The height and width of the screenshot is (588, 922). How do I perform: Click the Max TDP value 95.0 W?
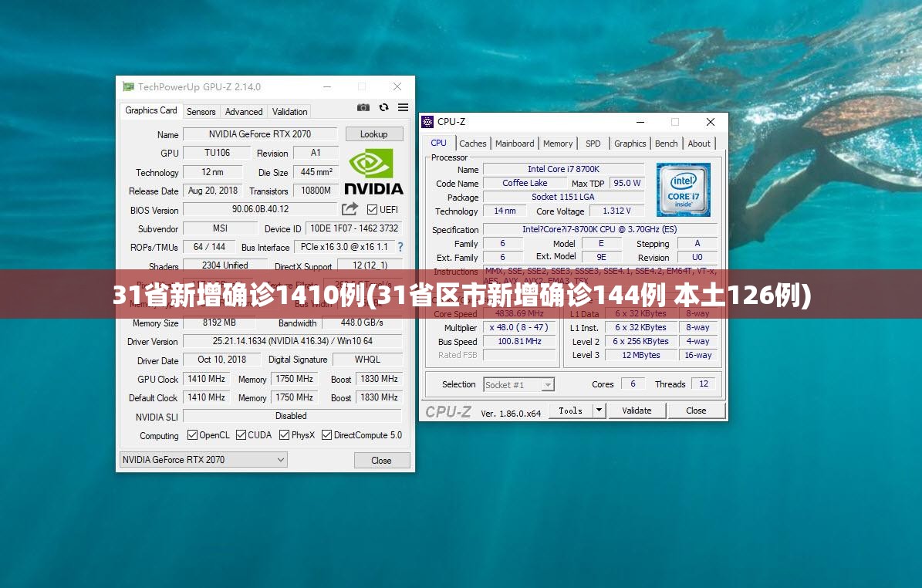click(626, 183)
